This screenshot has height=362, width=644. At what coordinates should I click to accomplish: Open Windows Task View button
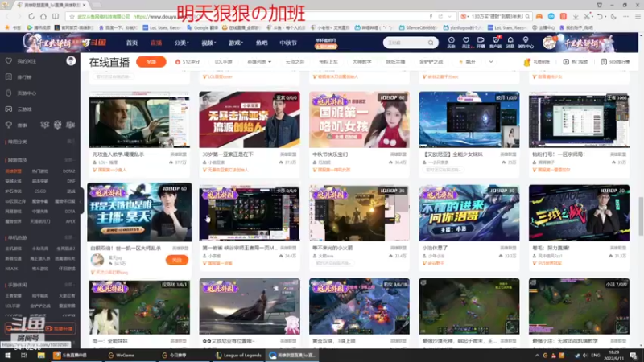[24, 355]
